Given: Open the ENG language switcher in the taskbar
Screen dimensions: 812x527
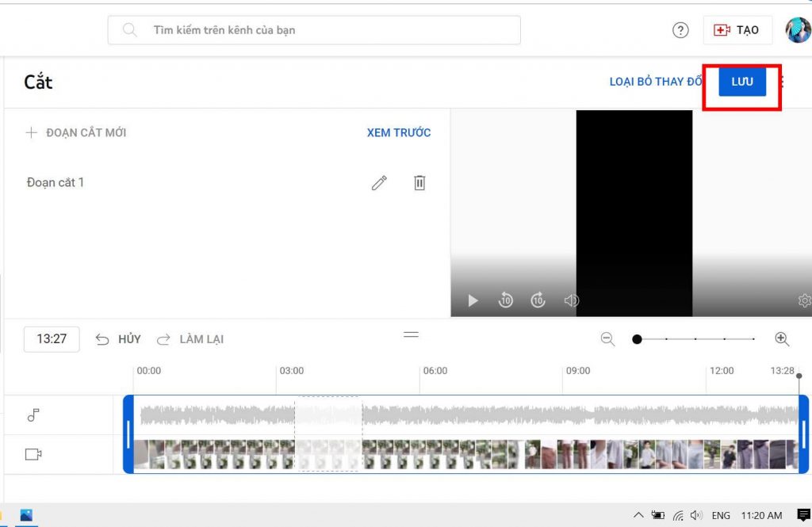Looking at the screenshot, I should click(x=720, y=514).
